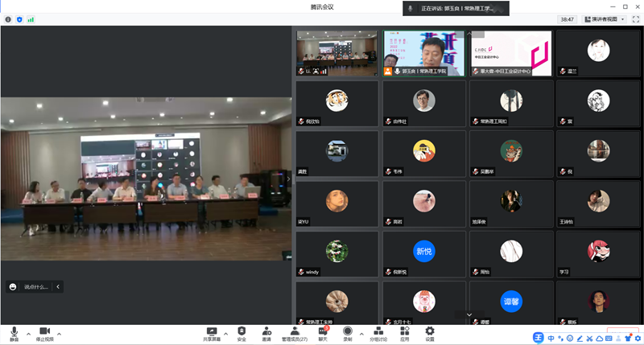Viewport: 644px width, 345px height.
Task: Click the windy participant tile
Action: click(x=336, y=254)
